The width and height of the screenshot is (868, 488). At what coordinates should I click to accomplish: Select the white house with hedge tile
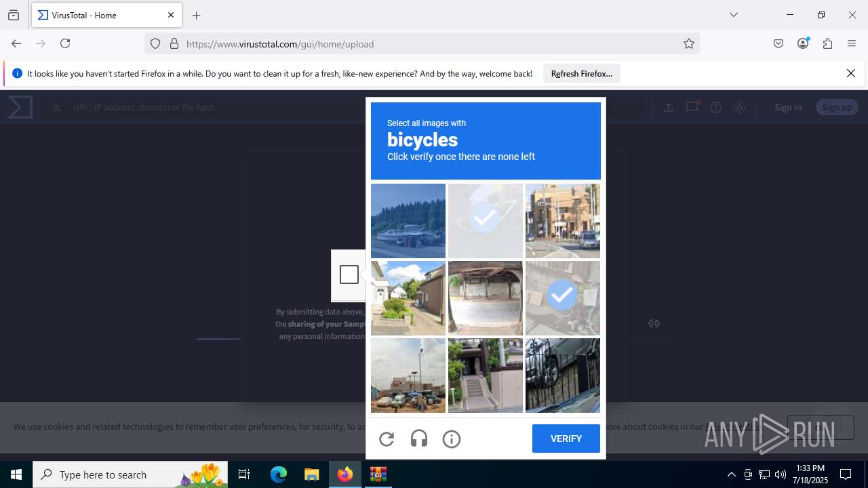click(408, 298)
